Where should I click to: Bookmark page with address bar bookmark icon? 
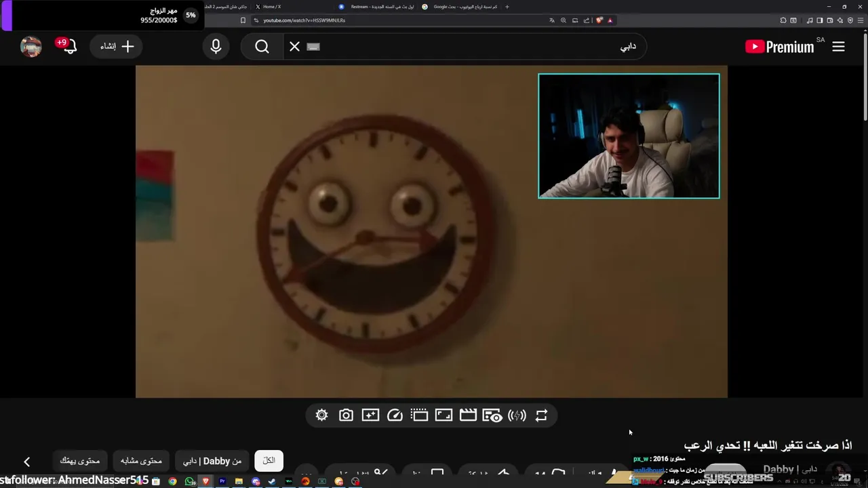pyautogui.click(x=243, y=20)
